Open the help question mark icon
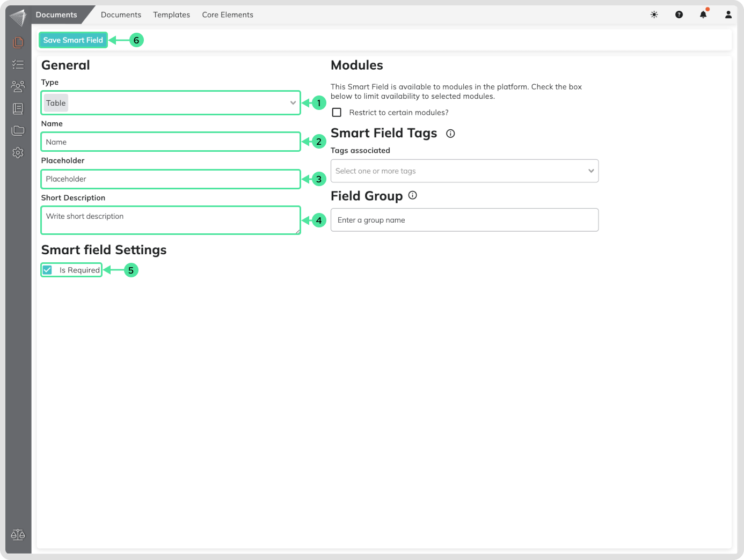The image size is (744, 560). tap(679, 14)
